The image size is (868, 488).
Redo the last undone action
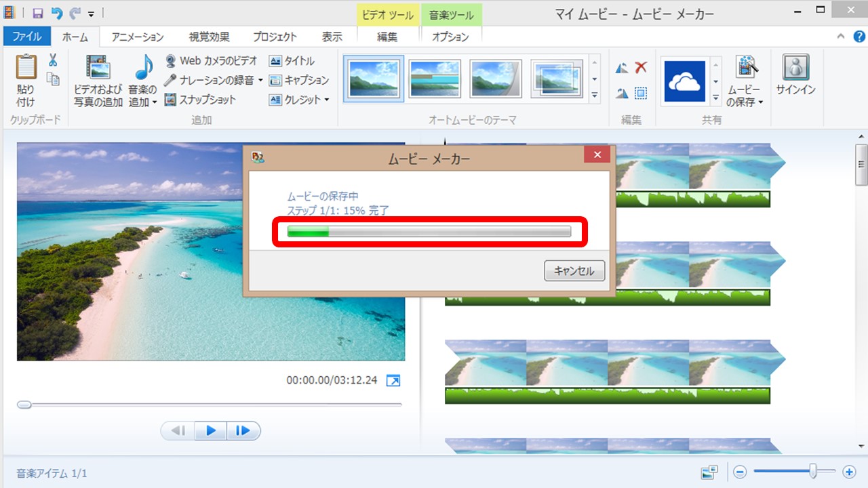tap(75, 13)
